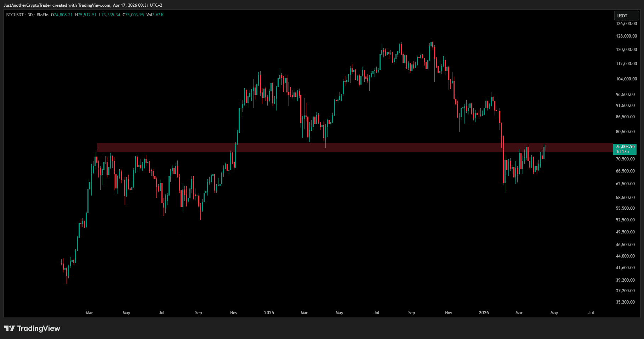Click the 136,000.00 price axis label

pos(626,24)
